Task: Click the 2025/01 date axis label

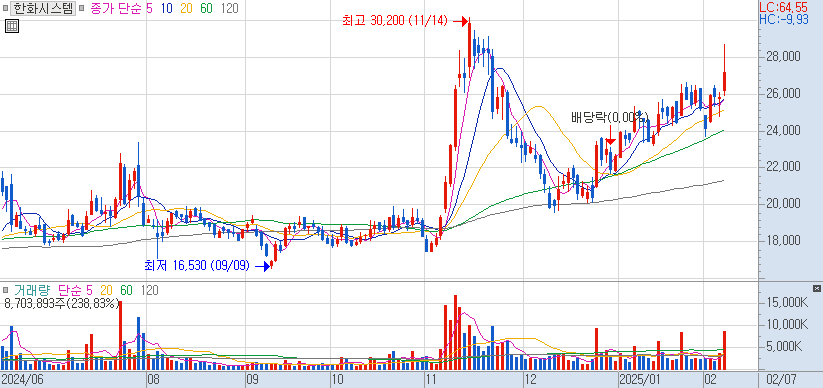Action: 640,379
